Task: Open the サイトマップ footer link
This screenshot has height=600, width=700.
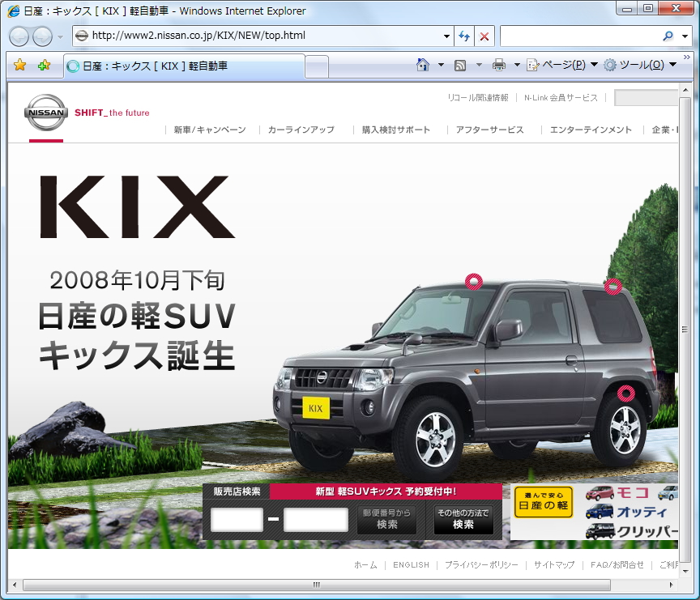Action: pos(554,564)
